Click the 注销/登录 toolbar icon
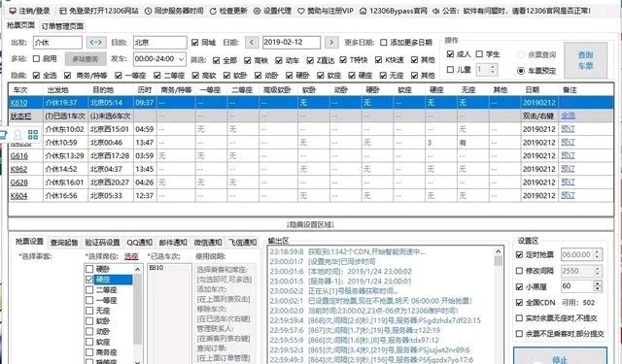Viewport: 622px width, 364px height. click(13, 11)
